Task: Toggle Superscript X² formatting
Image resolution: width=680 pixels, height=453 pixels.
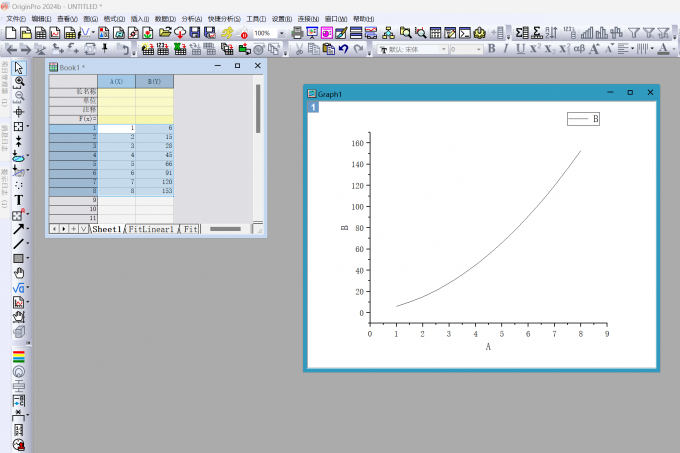Action: pos(535,49)
